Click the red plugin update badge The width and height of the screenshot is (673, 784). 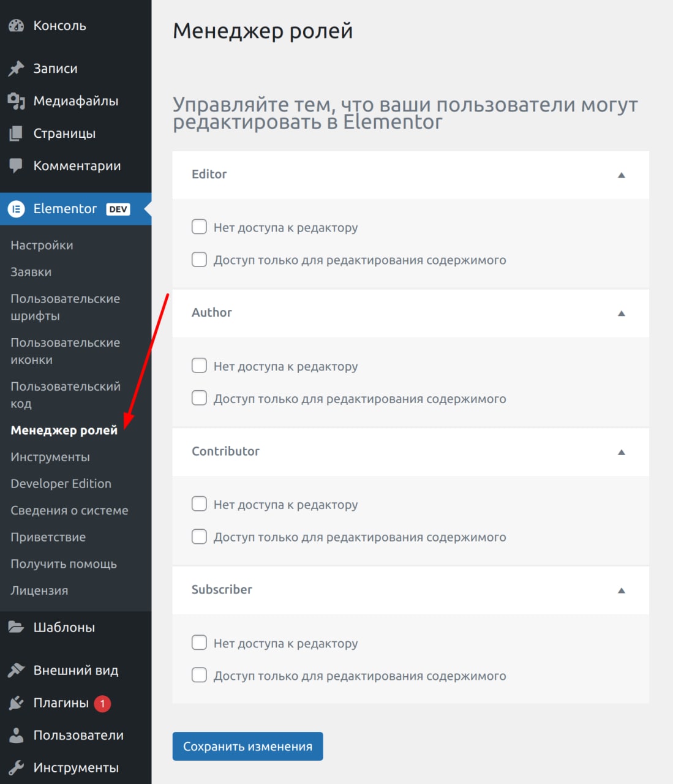pos(102,703)
